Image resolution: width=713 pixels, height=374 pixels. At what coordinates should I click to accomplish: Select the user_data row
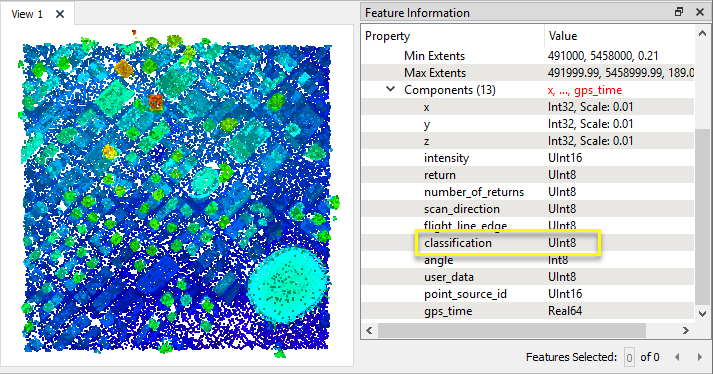click(x=528, y=277)
